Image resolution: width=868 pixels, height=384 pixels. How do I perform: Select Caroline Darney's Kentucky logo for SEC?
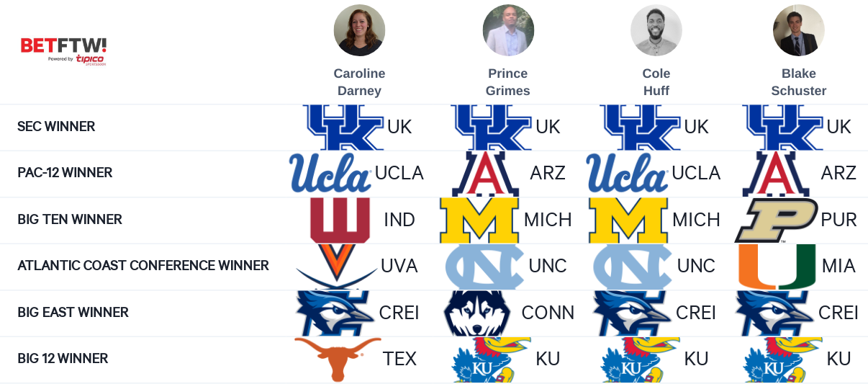[343, 128]
